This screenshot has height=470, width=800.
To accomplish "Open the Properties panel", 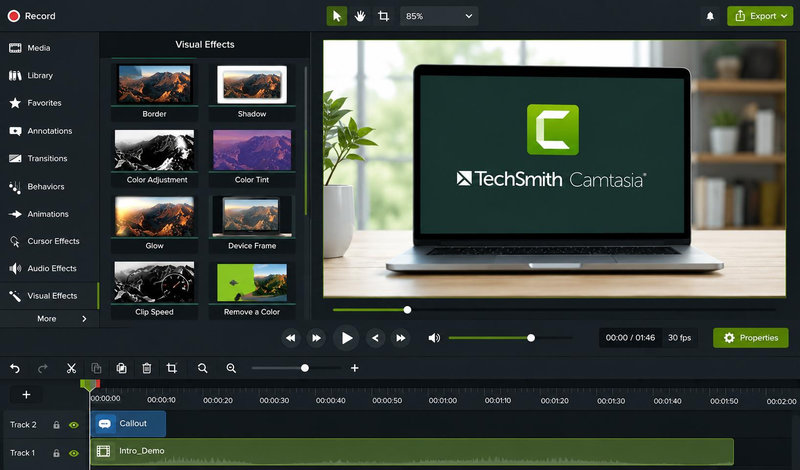I will [x=751, y=338].
